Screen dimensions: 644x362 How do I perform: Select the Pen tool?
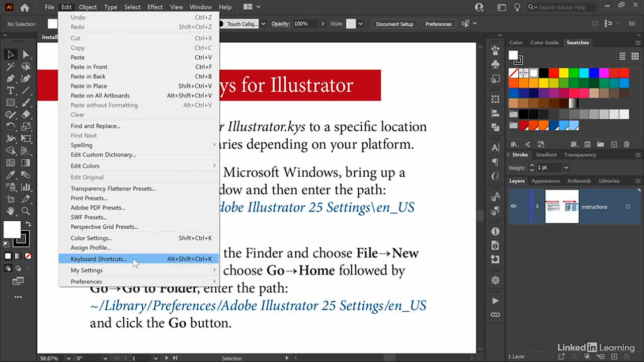10,78
